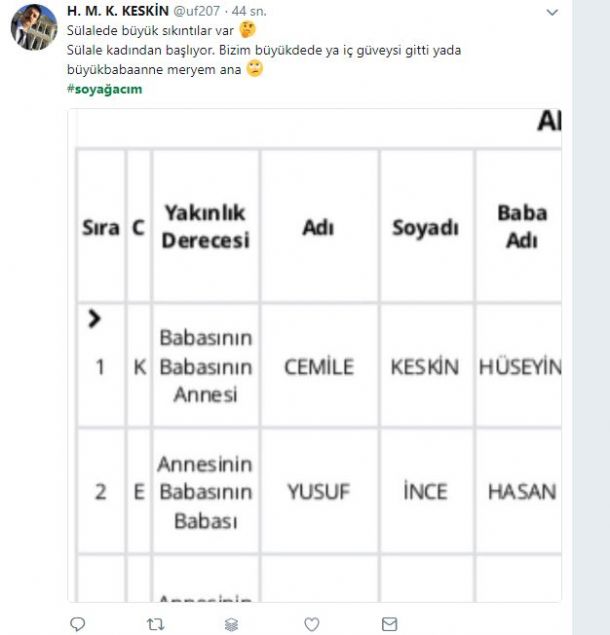Viewport: 610px width, 635px height.
Task: Click the eye-roll emoji after meryem ana
Action: [255, 69]
